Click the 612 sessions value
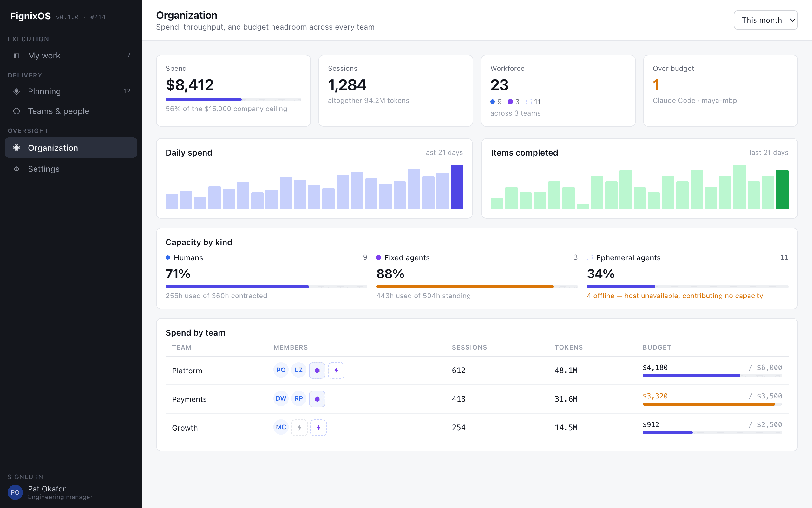The width and height of the screenshot is (812, 508). tap(459, 371)
